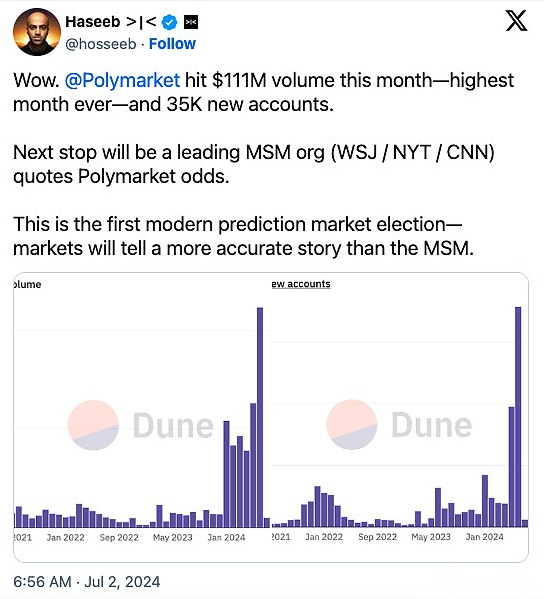
Task: Click the black affiliate badge beside name
Action: click(191, 23)
